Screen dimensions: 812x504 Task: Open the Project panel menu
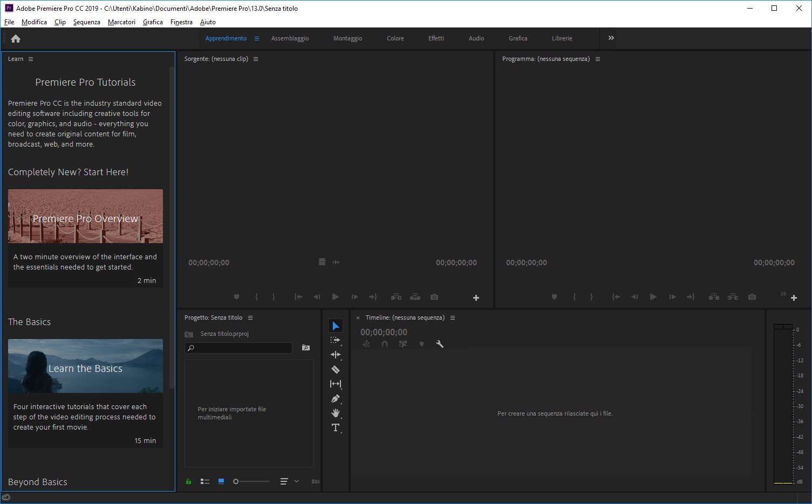click(250, 317)
